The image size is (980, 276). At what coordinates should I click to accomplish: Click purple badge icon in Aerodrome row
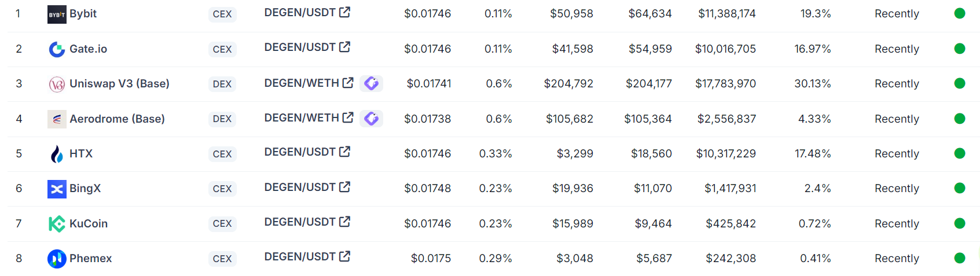pos(371,119)
